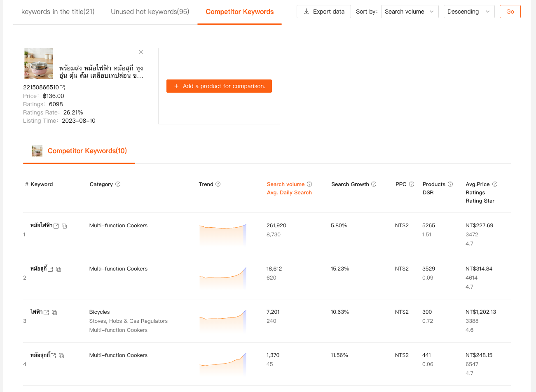Screen dimensions: 536x392
Task: Open external link icon next to ไฟฟ้า keyword
Action: [46, 313]
